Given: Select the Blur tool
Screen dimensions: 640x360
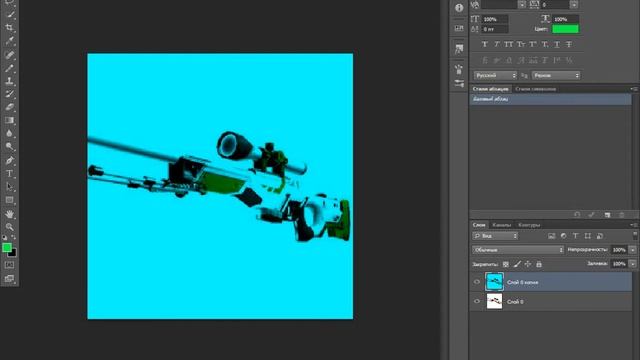Looking at the screenshot, I should coord(9,133).
